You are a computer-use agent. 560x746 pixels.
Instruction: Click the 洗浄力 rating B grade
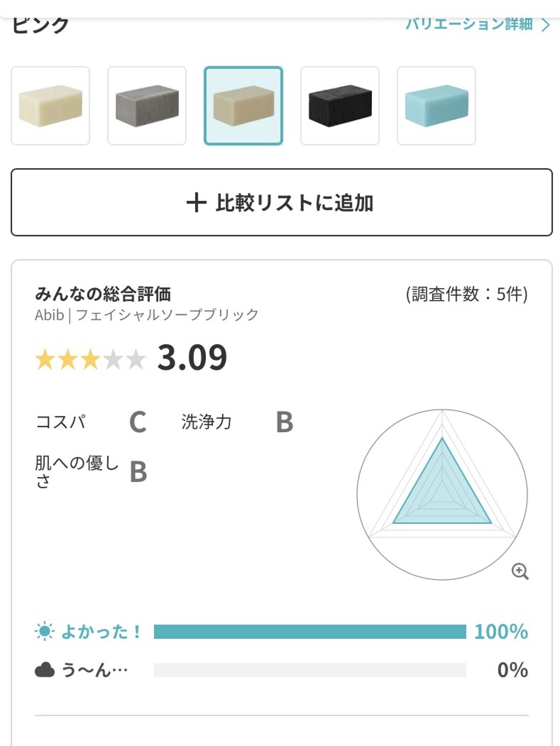pos(285,422)
